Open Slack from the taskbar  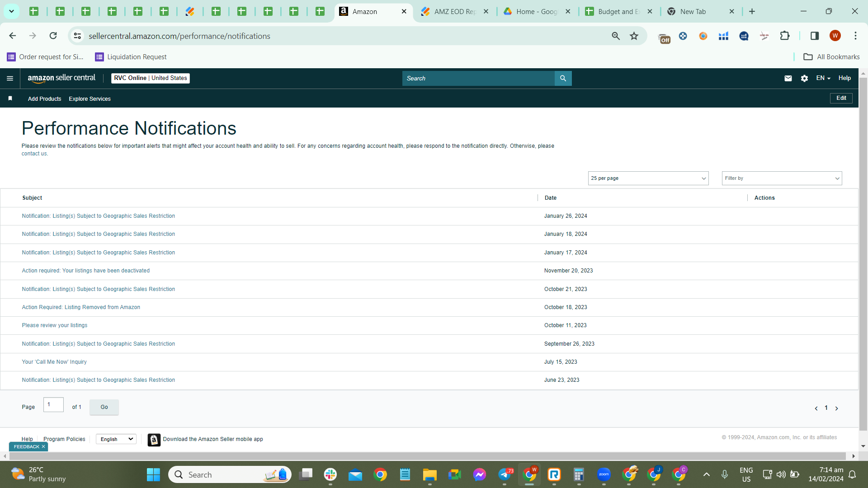click(330, 474)
